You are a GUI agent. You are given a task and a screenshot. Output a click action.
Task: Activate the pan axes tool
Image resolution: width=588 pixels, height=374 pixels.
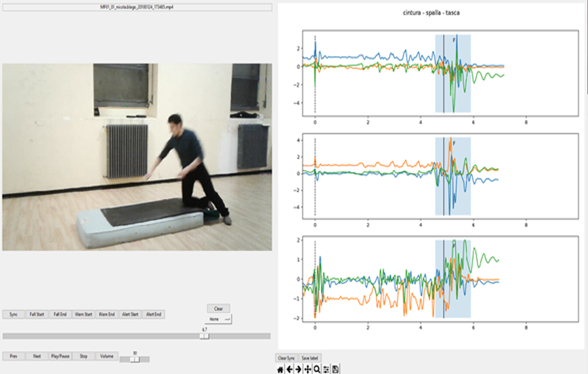tap(308, 369)
